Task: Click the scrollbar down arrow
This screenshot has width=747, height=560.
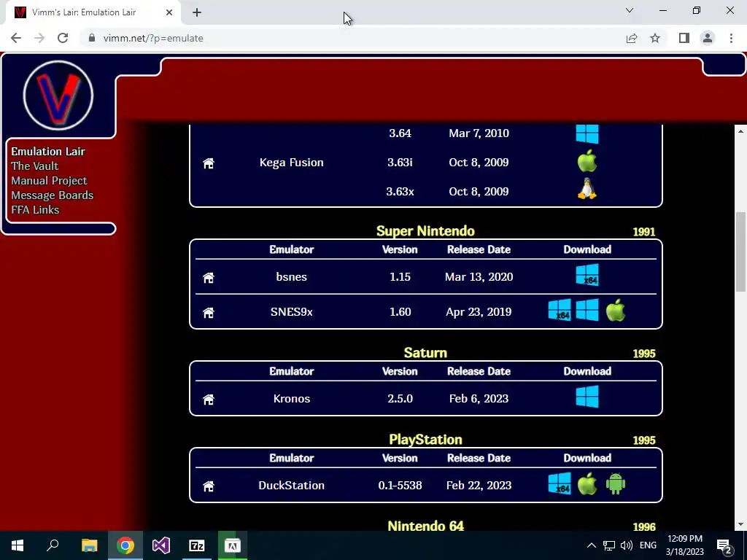Action: pyautogui.click(x=740, y=524)
